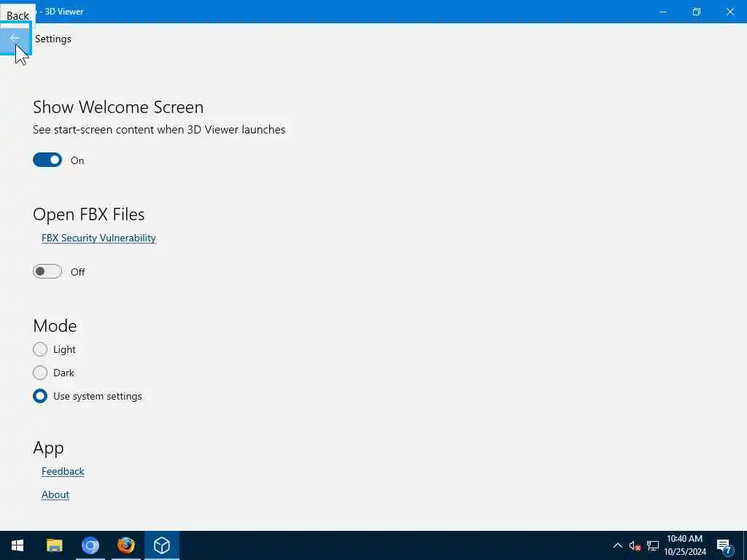Click the Settings page title
Screen dimensions: 747x560
coord(53,39)
